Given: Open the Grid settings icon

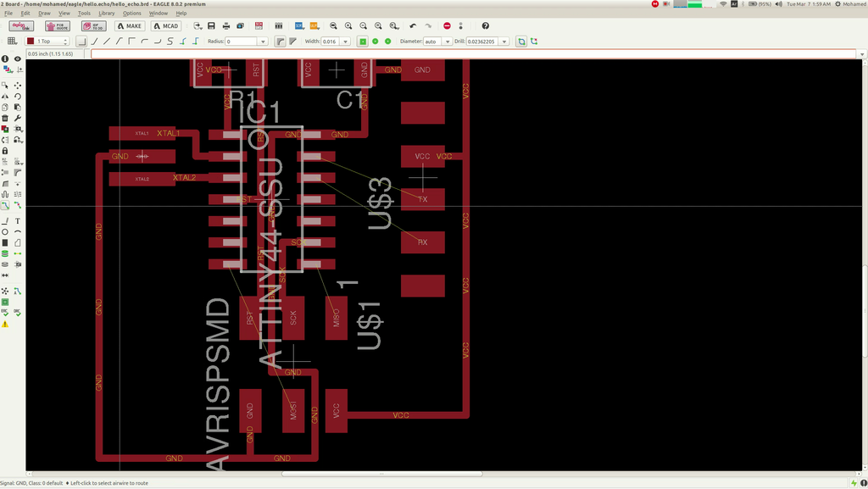Looking at the screenshot, I should pos(12,42).
